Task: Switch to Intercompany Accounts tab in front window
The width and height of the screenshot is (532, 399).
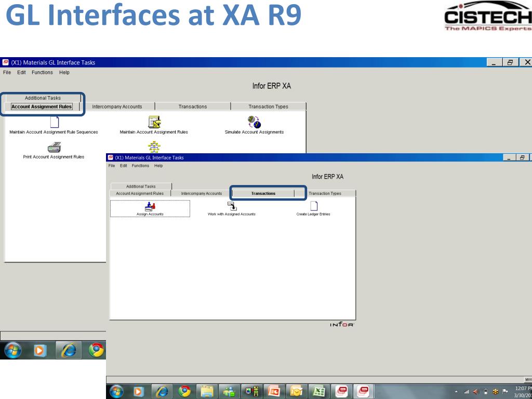Action: (202, 193)
